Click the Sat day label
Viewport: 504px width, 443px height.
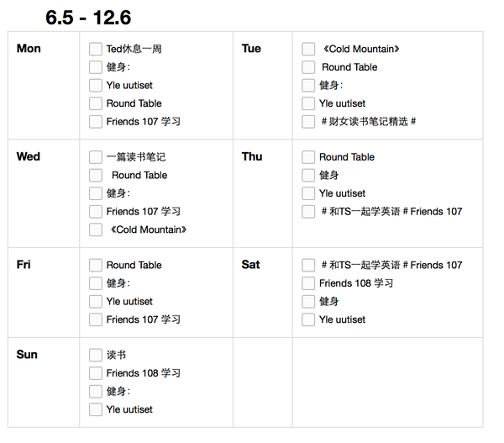pyautogui.click(x=250, y=265)
